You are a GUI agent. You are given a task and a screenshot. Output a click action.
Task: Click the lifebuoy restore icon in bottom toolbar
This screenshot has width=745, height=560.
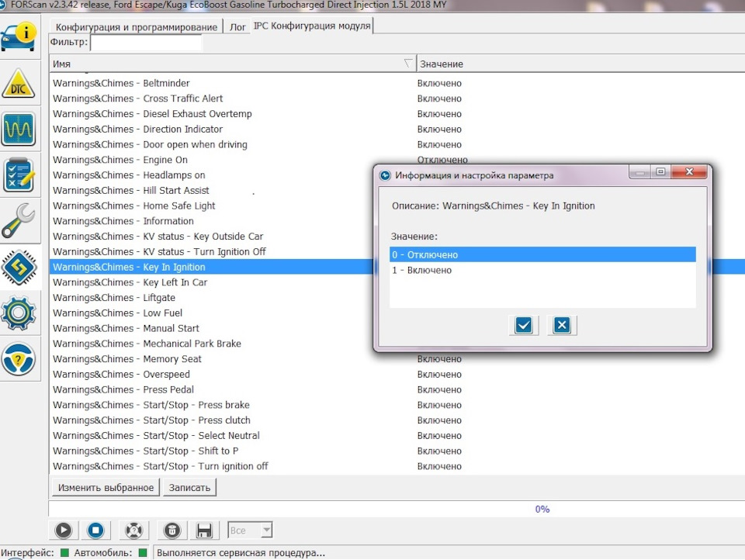[x=134, y=530]
